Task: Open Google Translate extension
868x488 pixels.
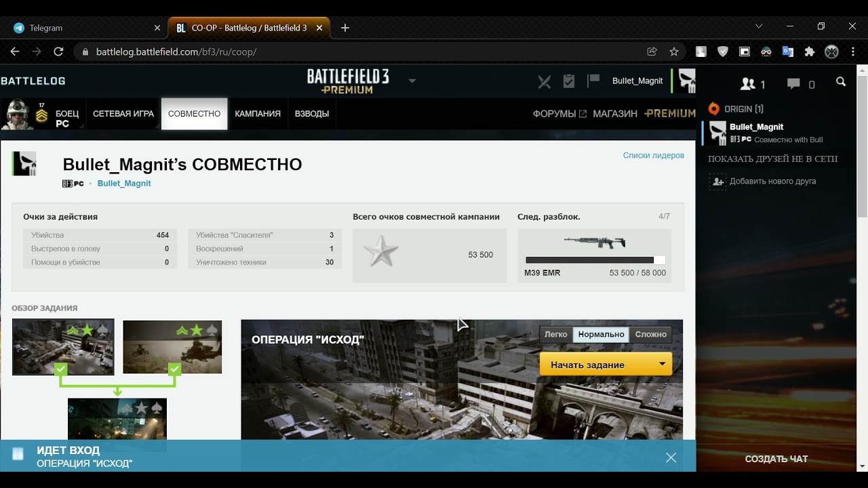Action: 787,52
